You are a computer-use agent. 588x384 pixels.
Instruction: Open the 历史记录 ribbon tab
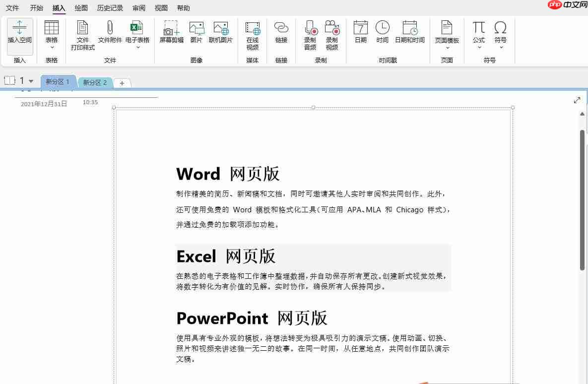tap(110, 8)
